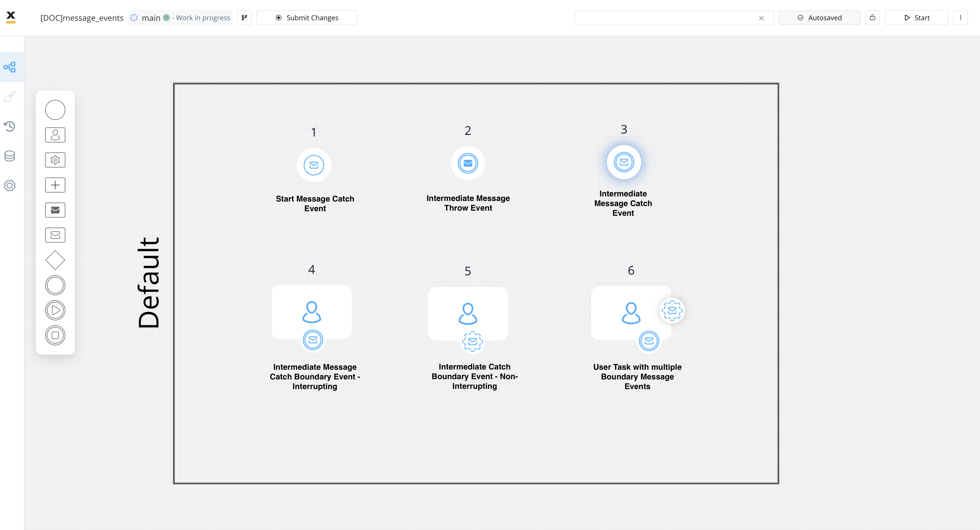Select the double-circle intermediate event tool in palette
This screenshot has width=980, height=530.
point(55,285)
